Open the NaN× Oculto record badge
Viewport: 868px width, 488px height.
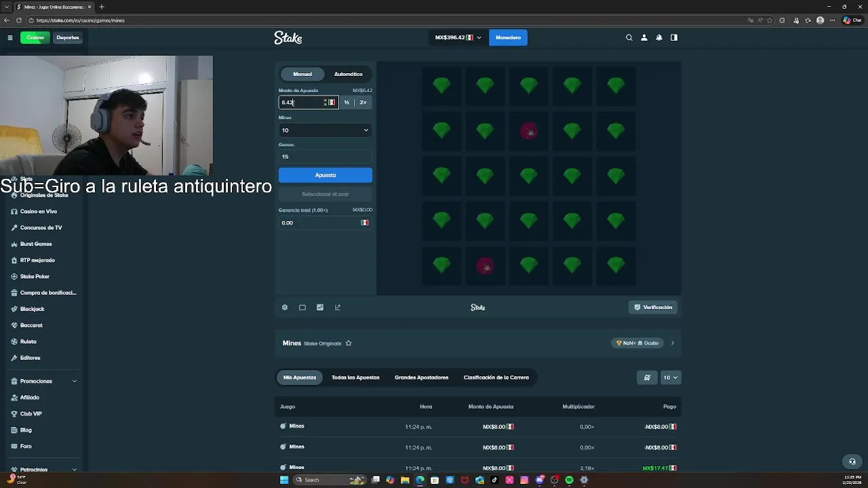pyautogui.click(x=637, y=343)
